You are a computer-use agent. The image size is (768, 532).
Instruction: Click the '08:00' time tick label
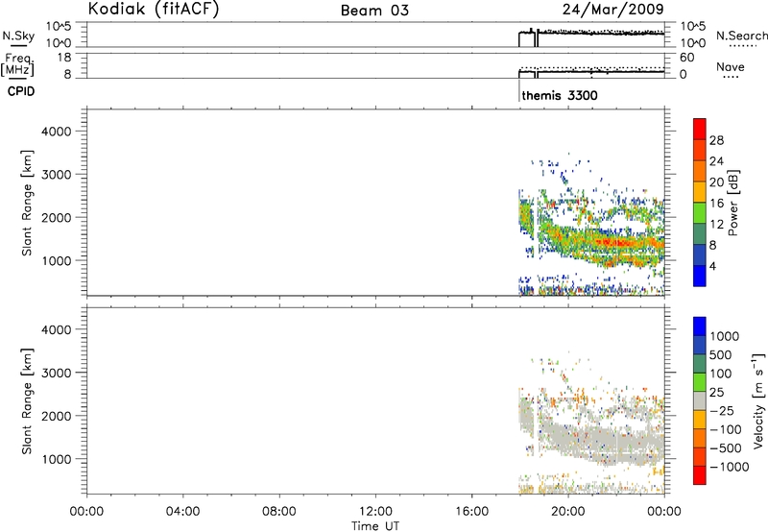click(279, 512)
